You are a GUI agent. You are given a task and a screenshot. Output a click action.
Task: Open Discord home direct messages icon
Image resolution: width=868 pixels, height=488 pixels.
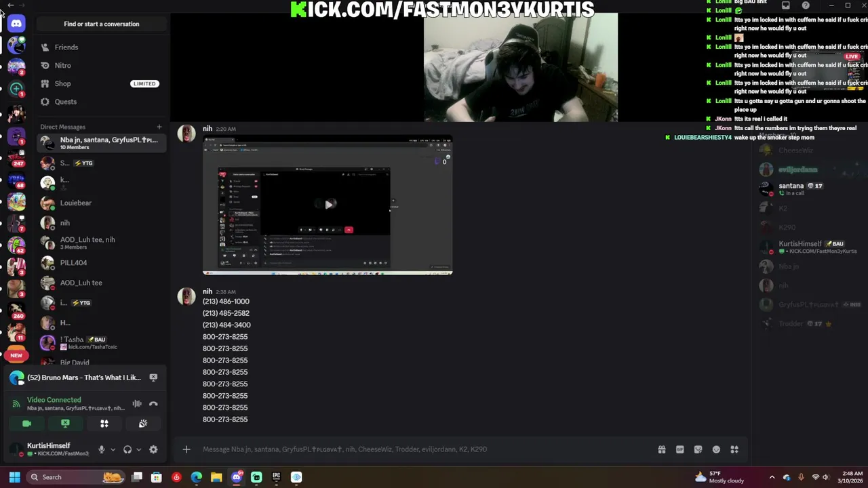tap(16, 24)
